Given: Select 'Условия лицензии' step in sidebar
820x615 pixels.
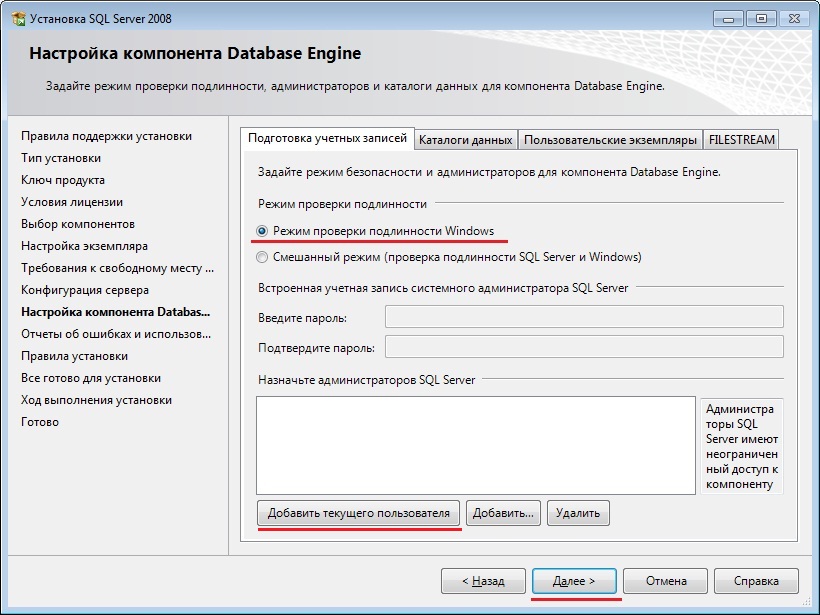Looking at the screenshot, I should [72, 202].
